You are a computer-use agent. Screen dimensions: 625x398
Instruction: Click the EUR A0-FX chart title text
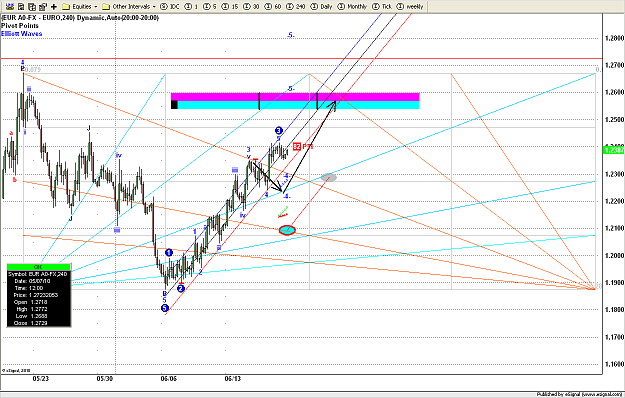[80, 18]
